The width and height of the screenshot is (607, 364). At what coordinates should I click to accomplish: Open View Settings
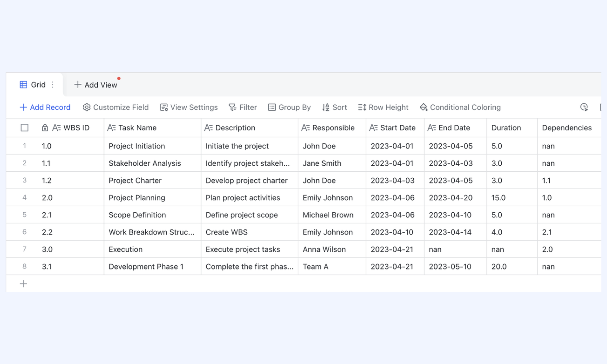pyautogui.click(x=189, y=107)
